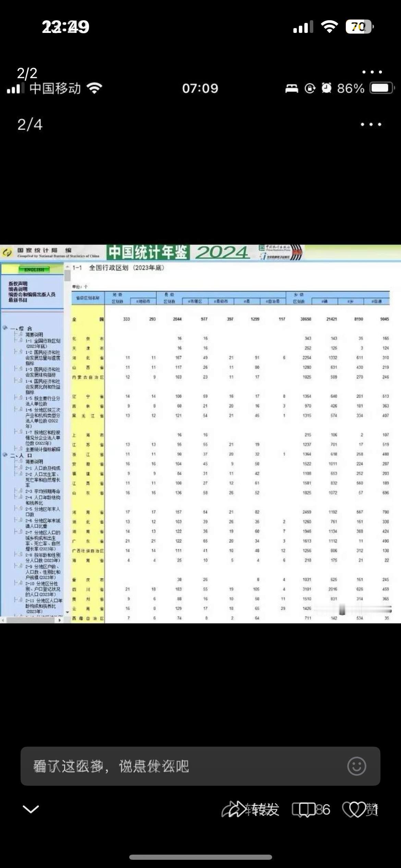The image size is (401, 868).
Task: Click 3101 in the 四川 row
Action: [307, 589]
